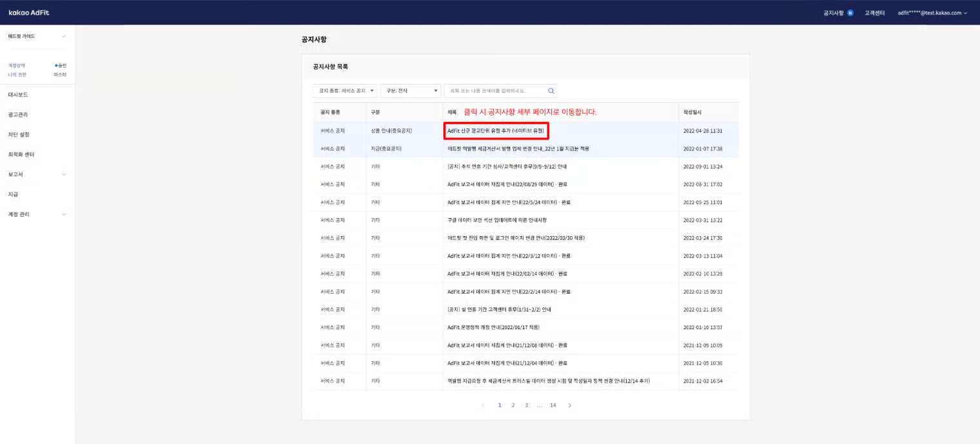
Task: Open 최적화 센터 from the sidebar
Action: [21, 155]
